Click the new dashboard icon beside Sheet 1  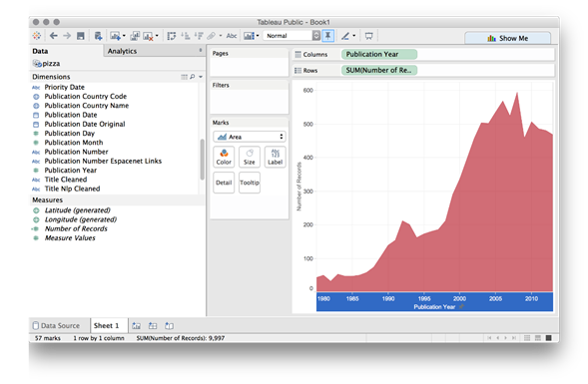pyautogui.click(x=153, y=325)
